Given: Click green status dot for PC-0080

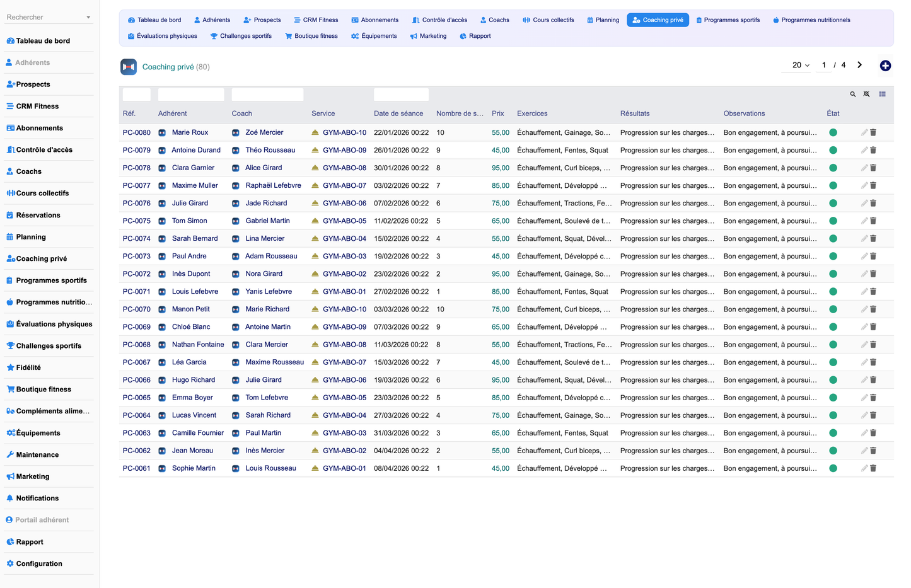Looking at the screenshot, I should pyautogui.click(x=833, y=132).
